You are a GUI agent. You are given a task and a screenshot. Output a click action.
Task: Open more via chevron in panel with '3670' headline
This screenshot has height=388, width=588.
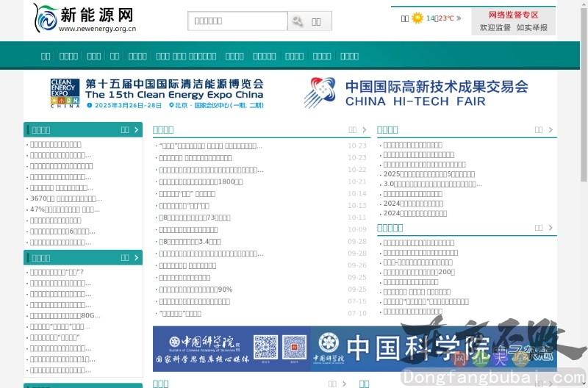point(136,130)
